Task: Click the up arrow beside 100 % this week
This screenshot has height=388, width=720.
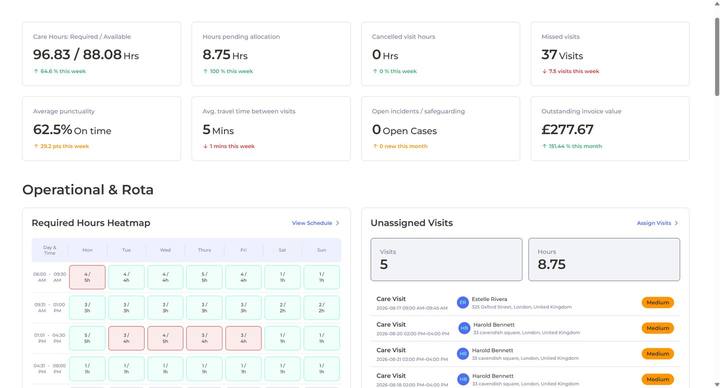Action: coord(205,71)
